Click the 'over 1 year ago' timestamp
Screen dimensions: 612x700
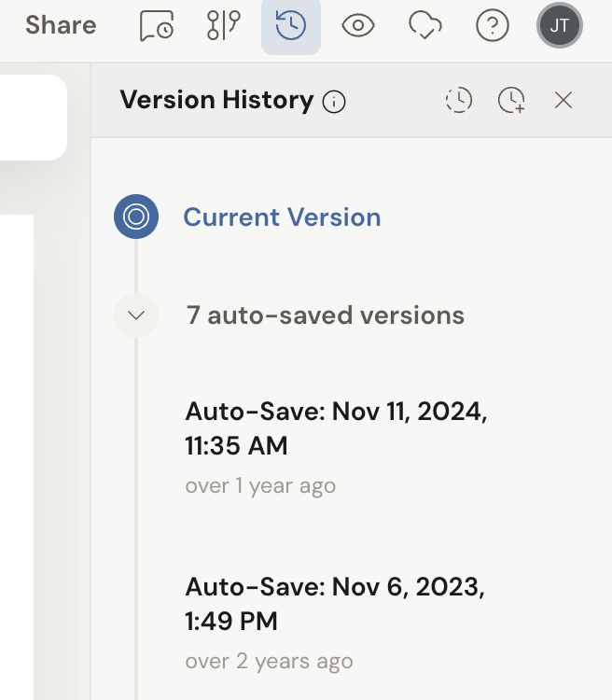coord(260,485)
